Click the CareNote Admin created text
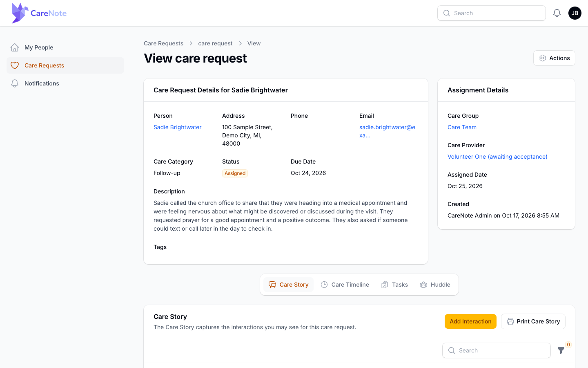 (503, 215)
